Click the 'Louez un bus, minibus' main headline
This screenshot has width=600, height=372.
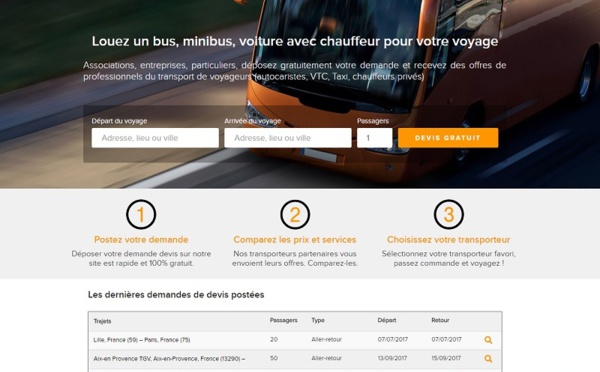[295, 41]
